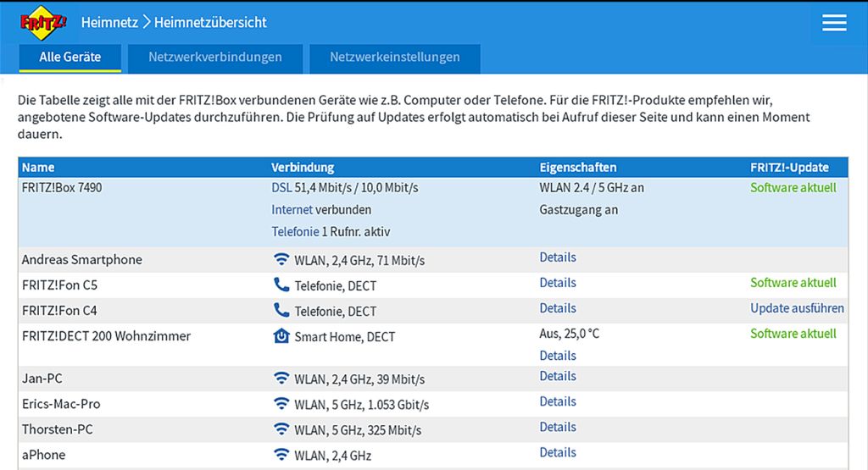
Task: Click Software aktuell for FRITZ!Box 7490
Action: (x=793, y=187)
